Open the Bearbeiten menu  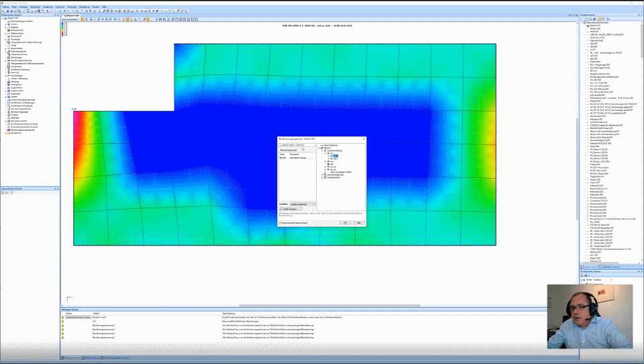[36, 7]
